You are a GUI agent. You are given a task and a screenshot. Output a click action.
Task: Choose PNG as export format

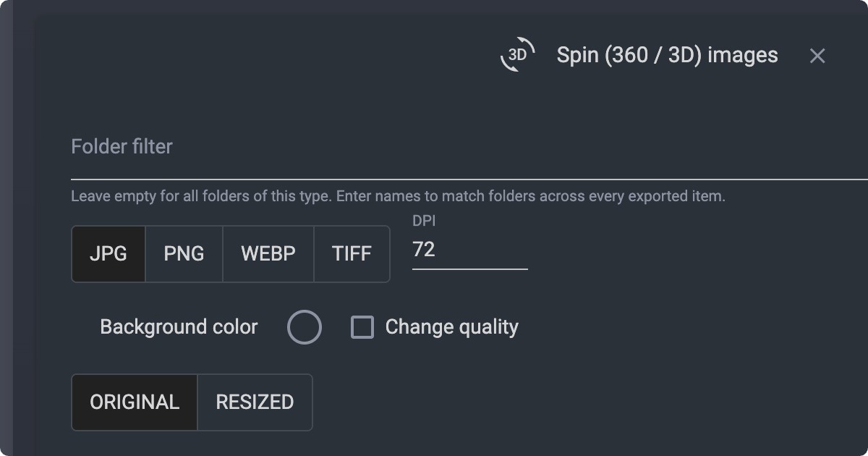184,254
